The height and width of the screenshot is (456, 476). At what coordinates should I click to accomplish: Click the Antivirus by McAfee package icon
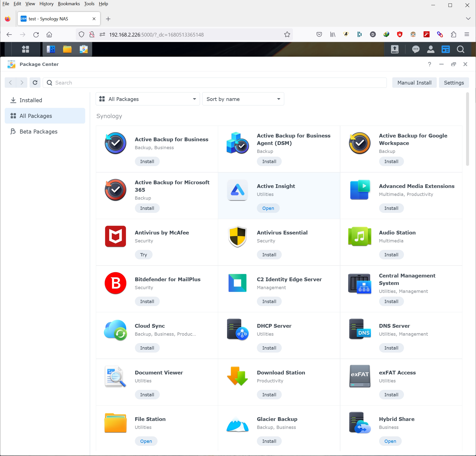[115, 236]
